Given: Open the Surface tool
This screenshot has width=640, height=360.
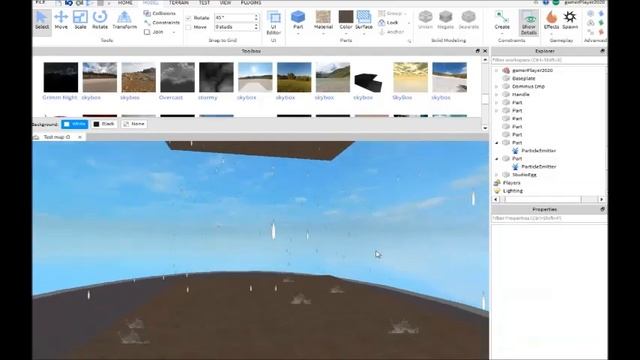Looking at the screenshot, I should coord(364,20).
